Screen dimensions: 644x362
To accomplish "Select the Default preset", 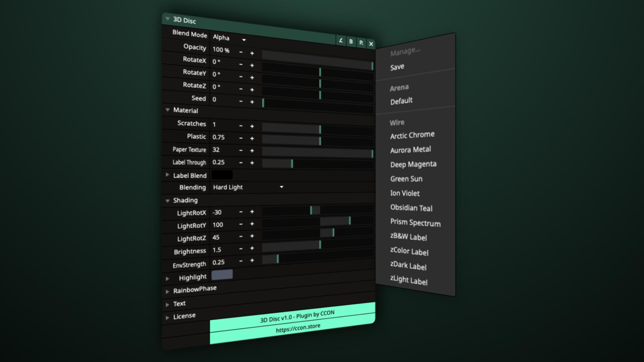I will pos(401,101).
